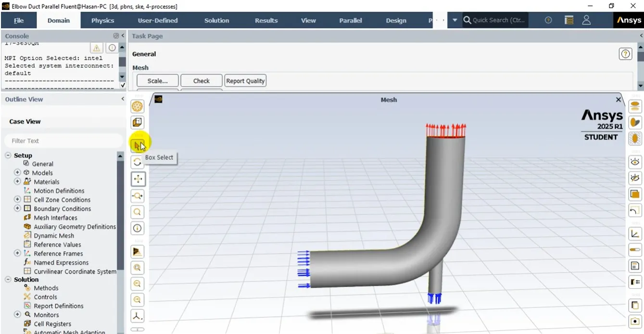Select the Box Select pointer tool
Image resolution: width=644 pixels, height=334 pixels.
[x=138, y=145]
